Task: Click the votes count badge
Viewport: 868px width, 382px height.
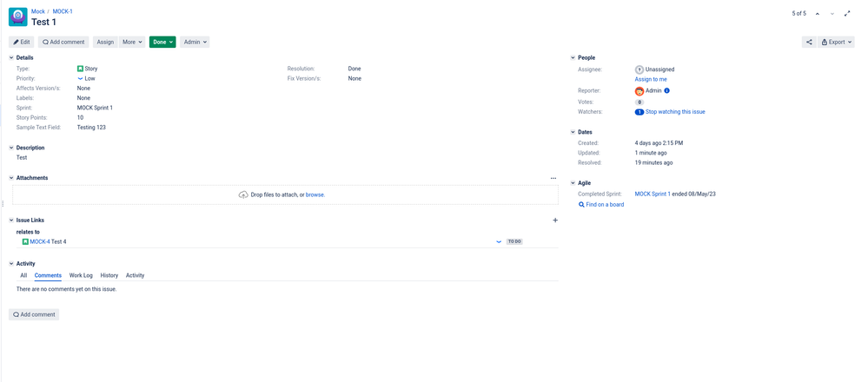Action: (639, 102)
